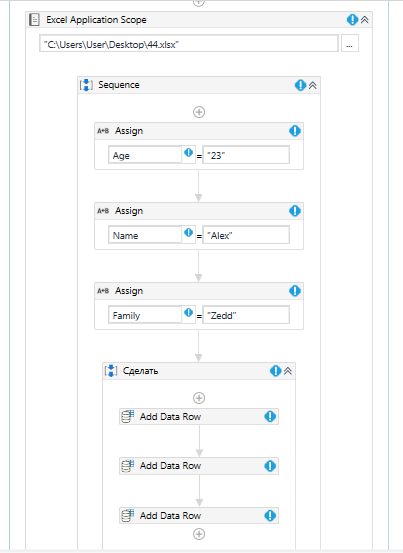Add activity below last Add Data Row
The height and width of the screenshot is (553, 403).
click(199, 534)
